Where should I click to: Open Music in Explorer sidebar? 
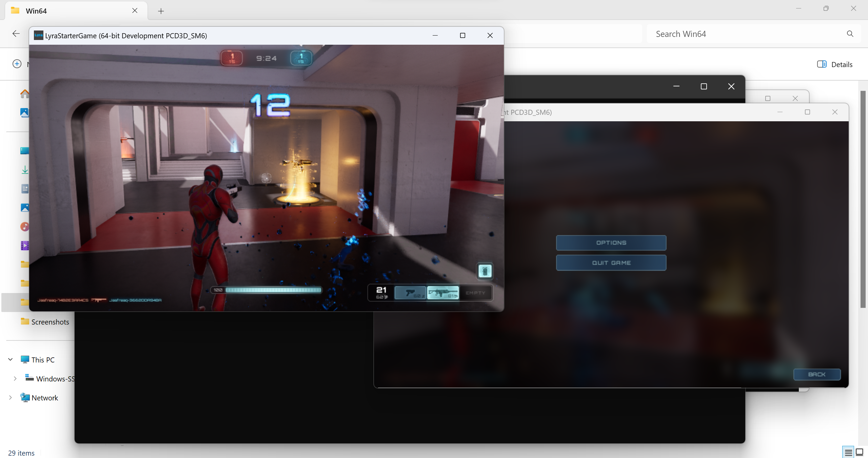[25, 227]
